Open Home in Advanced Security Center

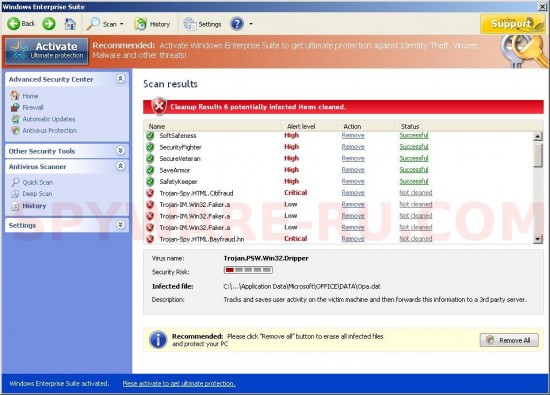pyautogui.click(x=30, y=96)
